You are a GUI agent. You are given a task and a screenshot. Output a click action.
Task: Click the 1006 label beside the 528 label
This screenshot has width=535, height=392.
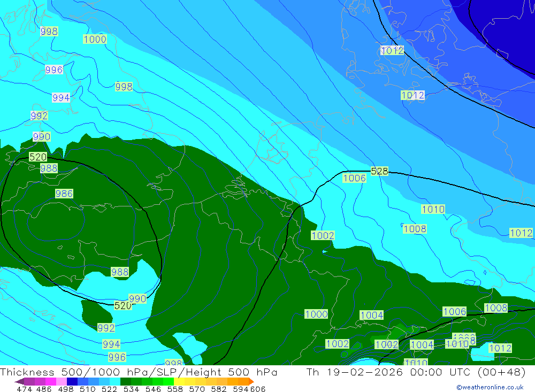pyautogui.click(x=355, y=178)
